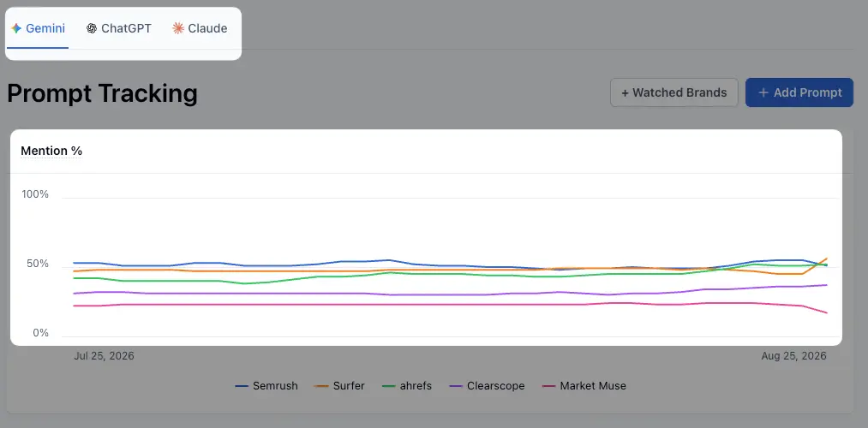Open the ChatGPT tab
The image size is (868, 428).
click(119, 29)
